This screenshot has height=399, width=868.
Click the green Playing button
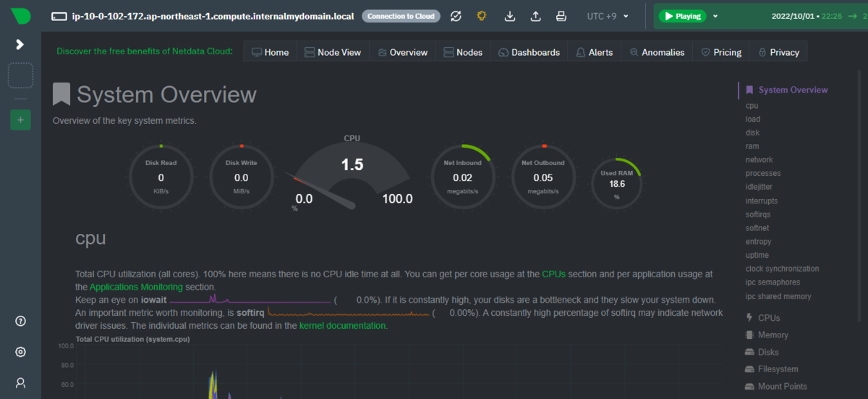682,16
